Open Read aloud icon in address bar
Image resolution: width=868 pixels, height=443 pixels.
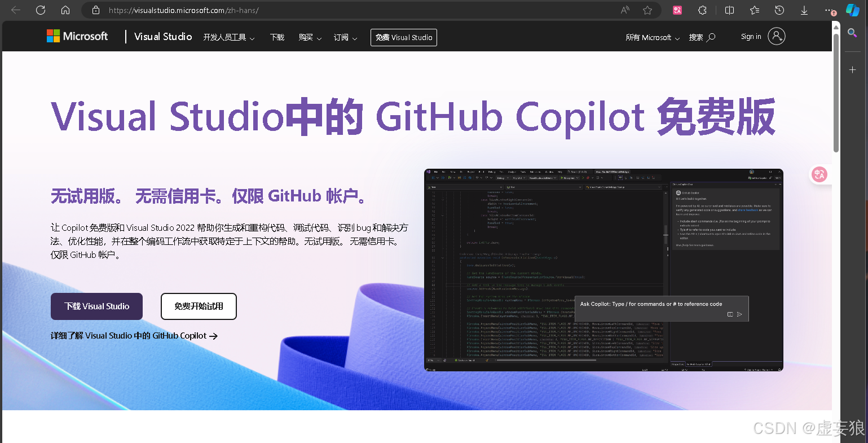click(x=625, y=10)
